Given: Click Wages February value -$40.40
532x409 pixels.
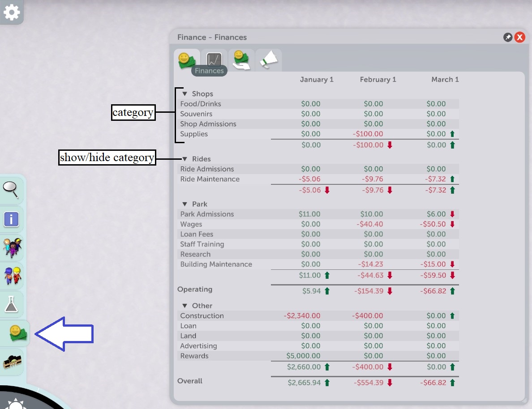Looking at the screenshot, I should click(369, 224).
